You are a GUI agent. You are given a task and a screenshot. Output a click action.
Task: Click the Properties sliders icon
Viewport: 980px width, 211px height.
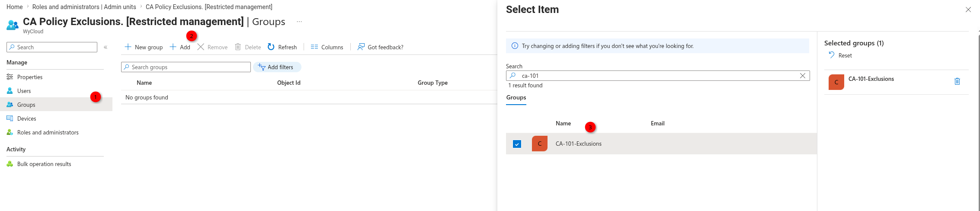[10, 77]
